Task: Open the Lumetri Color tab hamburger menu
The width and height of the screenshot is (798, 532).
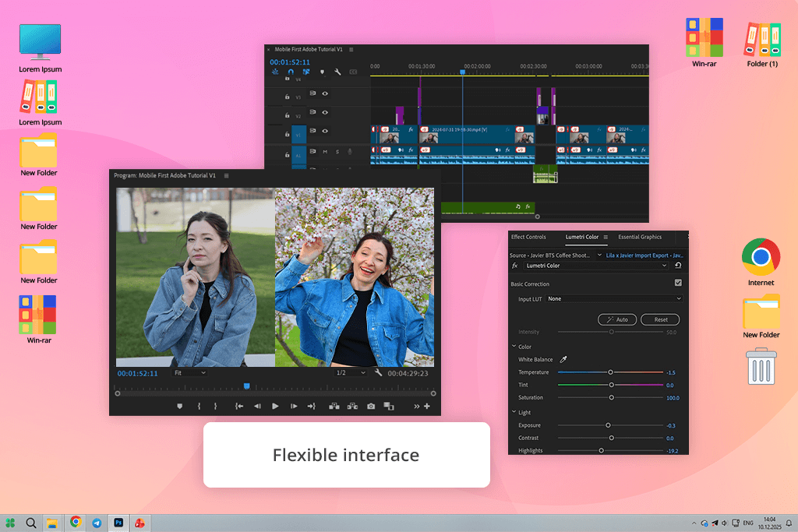Action: [x=606, y=237]
